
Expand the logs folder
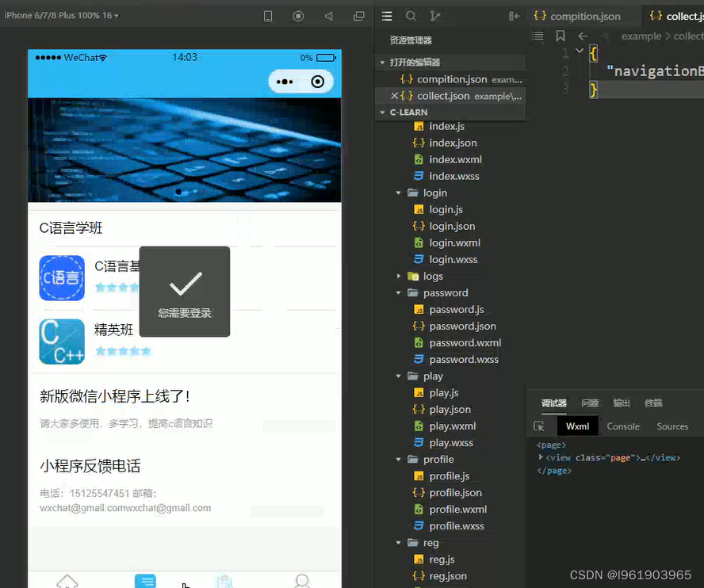pyautogui.click(x=398, y=276)
